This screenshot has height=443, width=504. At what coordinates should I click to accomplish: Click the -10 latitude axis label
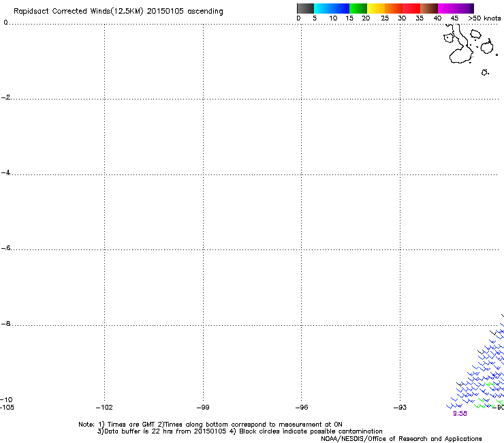point(6,400)
